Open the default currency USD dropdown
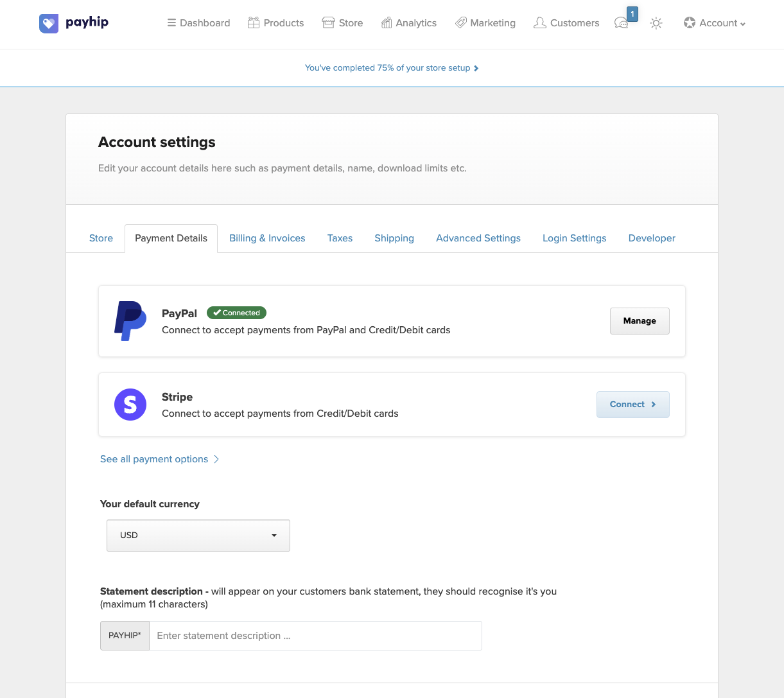The width and height of the screenshot is (784, 698). (198, 536)
